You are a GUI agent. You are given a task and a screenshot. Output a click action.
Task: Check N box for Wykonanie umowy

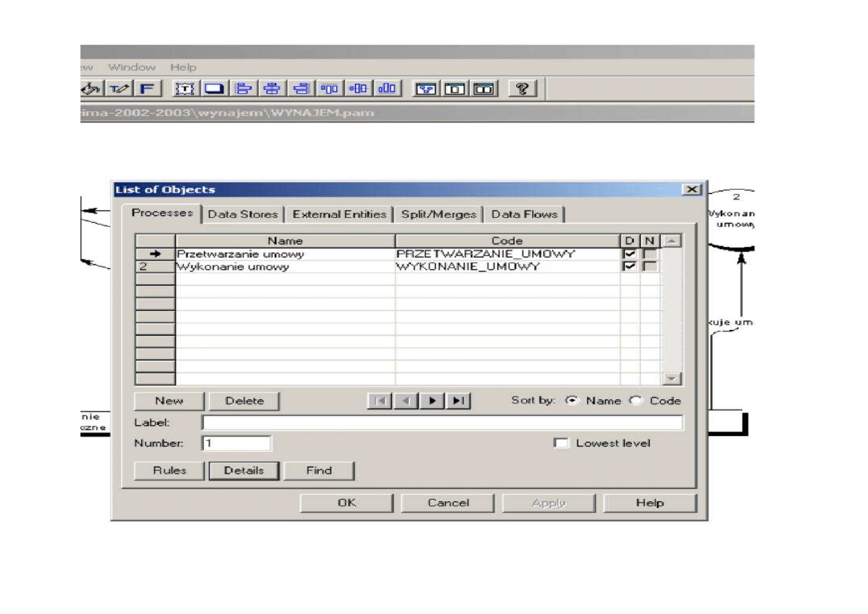[x=649, y=267]
